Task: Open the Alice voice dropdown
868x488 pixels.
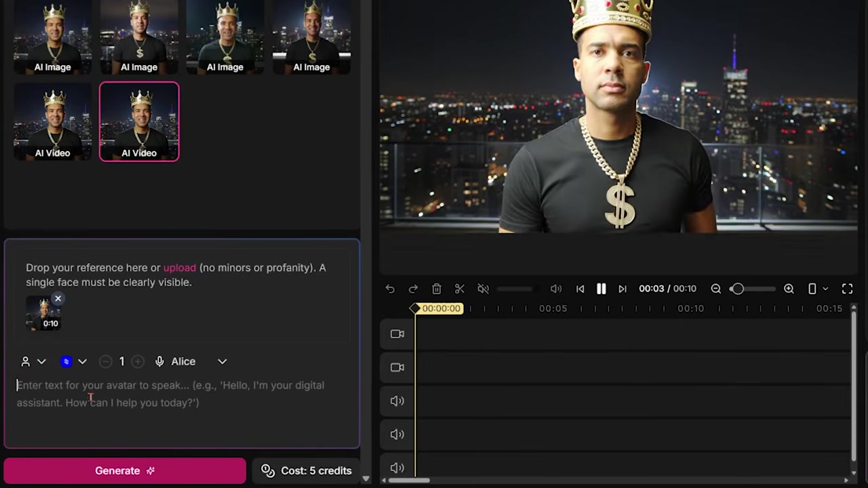Action: [x=191, y=361]
